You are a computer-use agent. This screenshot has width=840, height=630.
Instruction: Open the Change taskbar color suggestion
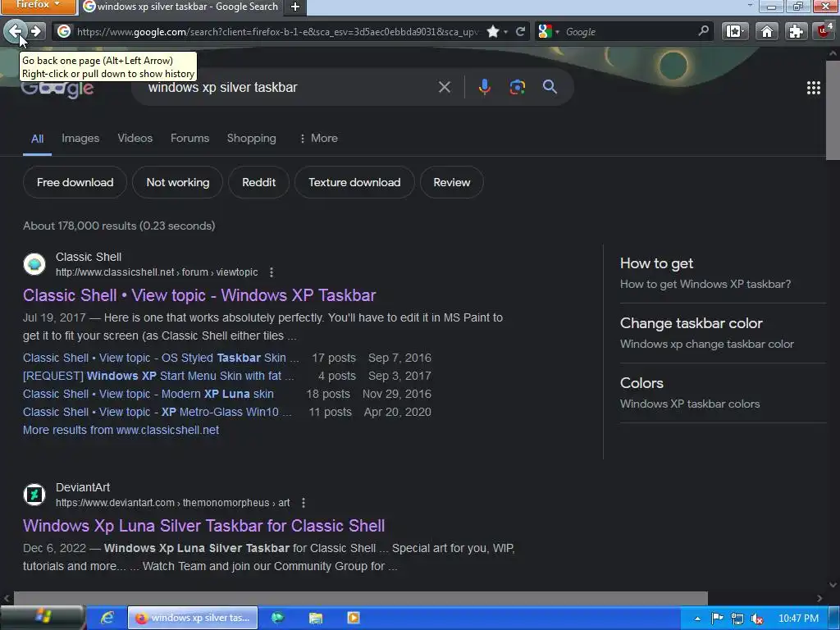tap(723, 333)
